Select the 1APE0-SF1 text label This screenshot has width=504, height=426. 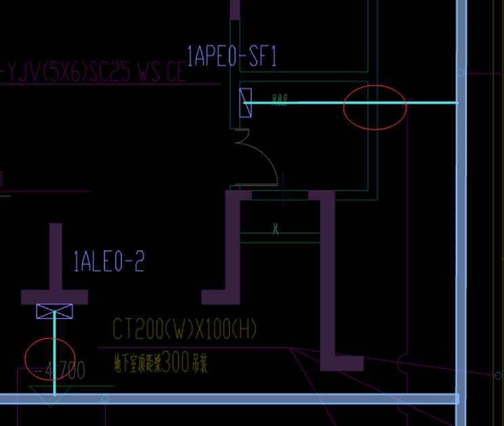232,57
